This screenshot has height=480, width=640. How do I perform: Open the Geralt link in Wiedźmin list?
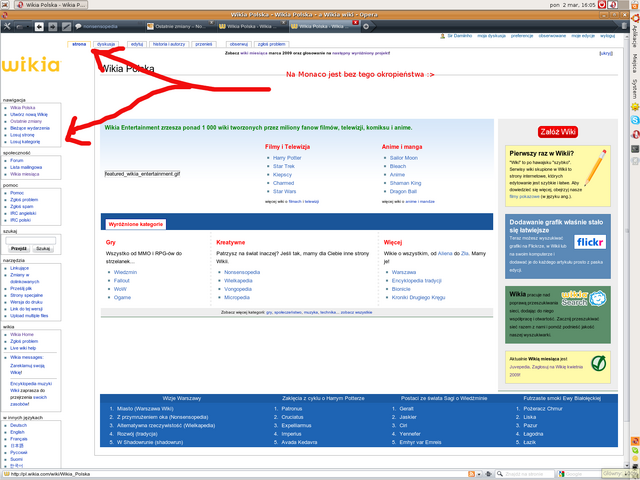coord(406,409)
